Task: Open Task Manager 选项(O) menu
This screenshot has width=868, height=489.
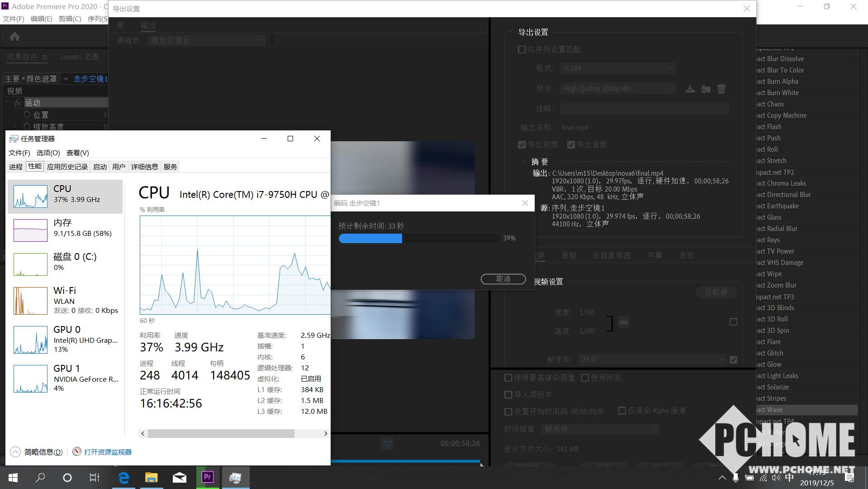Action: click(48, 153)
